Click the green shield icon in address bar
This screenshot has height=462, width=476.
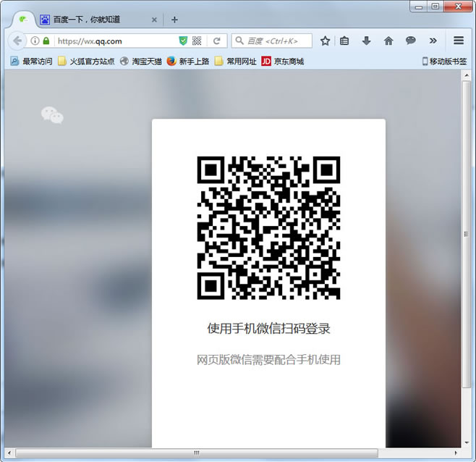click(183, 41)
